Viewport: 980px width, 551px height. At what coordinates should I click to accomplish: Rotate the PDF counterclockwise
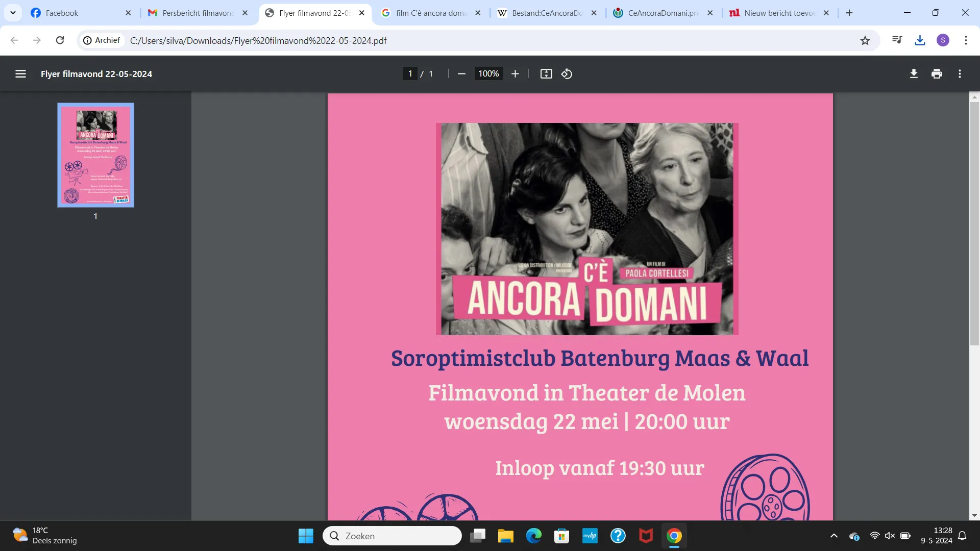(x=567, y=74)
